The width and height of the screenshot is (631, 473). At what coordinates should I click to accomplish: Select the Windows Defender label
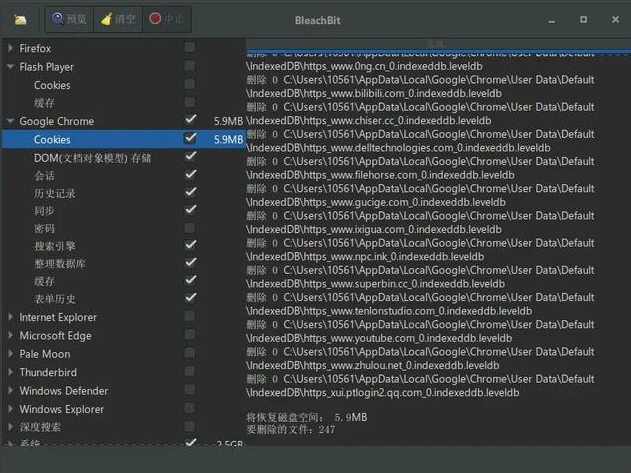coord(64,391)
